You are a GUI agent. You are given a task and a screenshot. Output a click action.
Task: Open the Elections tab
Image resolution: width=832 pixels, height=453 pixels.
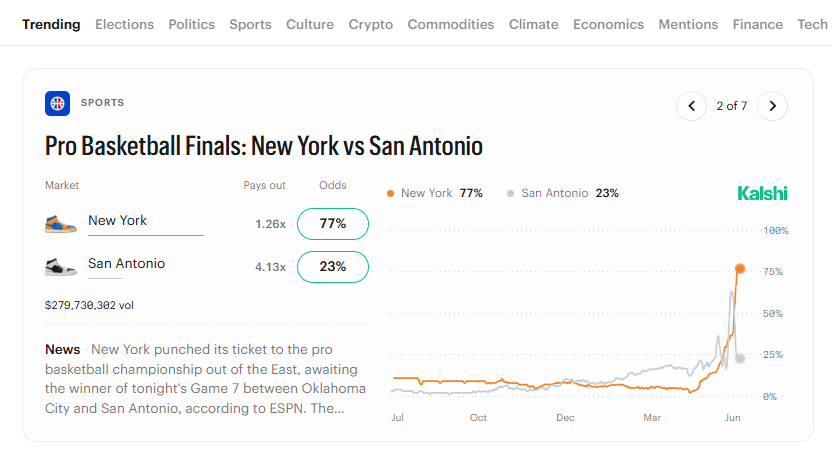[124, 24]
